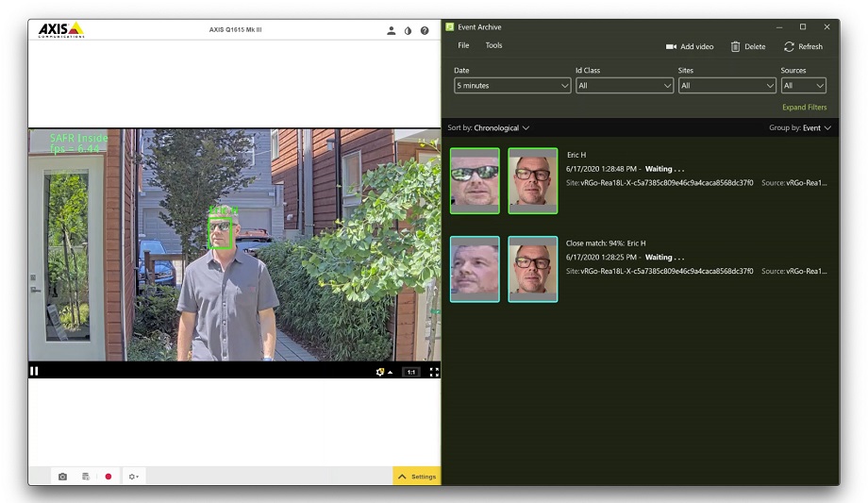Click the Expand Filters link

(805, 107)
